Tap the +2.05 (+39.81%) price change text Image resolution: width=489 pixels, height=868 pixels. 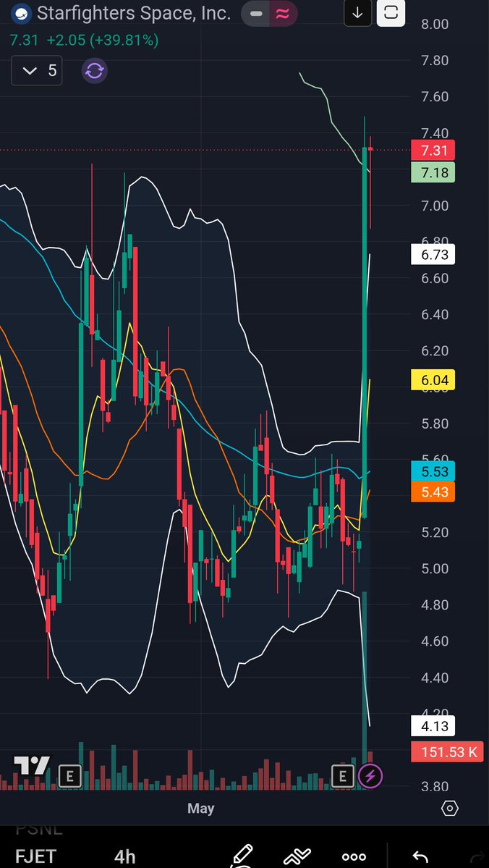click(102, 41)
